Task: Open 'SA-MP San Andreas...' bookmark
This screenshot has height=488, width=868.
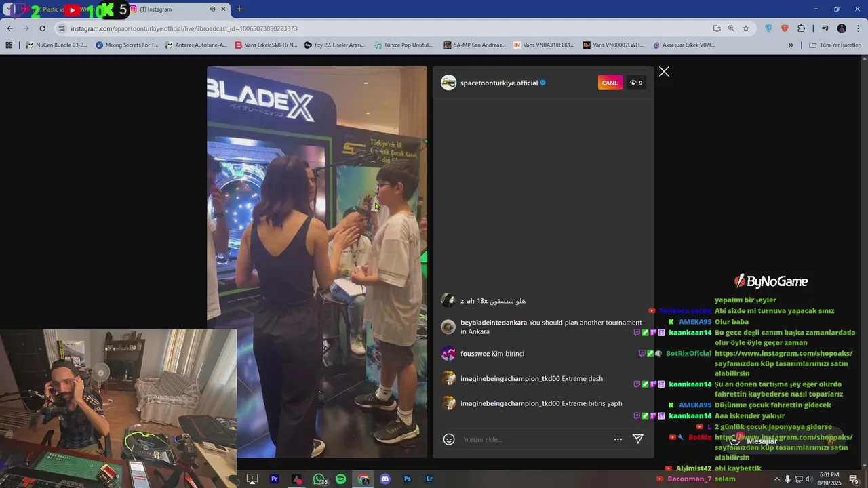Action: tap(475, 45)
